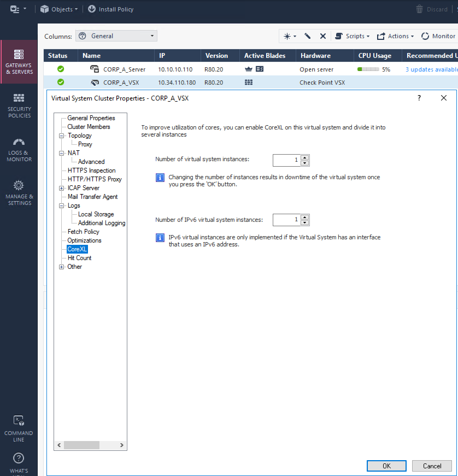Select HTTP/HTTPS Proxy in tree
This screenshot has height=476, width=458.
pos(95,179)
